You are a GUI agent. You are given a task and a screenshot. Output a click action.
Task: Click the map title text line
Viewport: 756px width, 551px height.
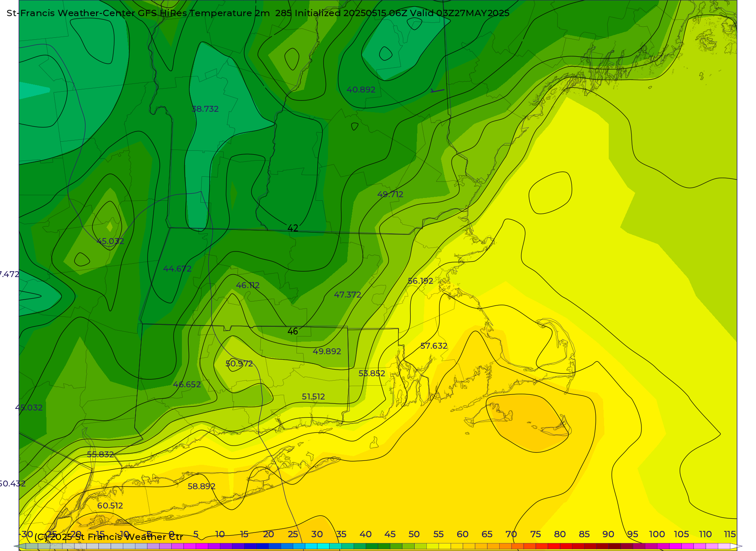(258, 13)
